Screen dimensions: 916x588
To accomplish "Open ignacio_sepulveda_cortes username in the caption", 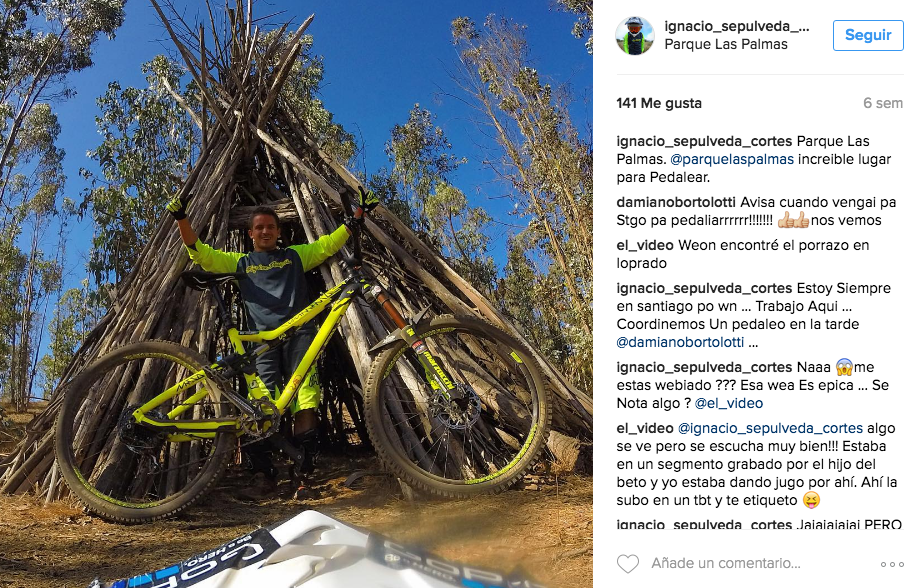I will point(704,141).
